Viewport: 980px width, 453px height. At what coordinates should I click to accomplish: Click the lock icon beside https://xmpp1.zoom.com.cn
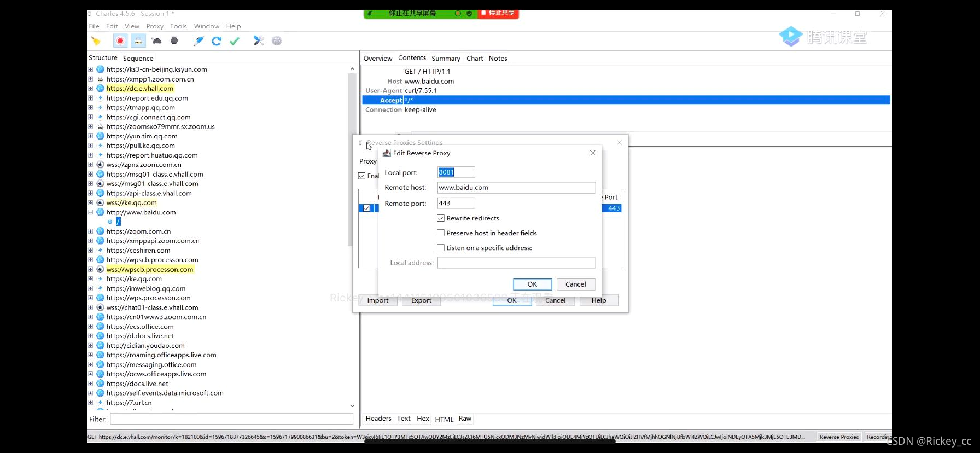pos(100,79)
